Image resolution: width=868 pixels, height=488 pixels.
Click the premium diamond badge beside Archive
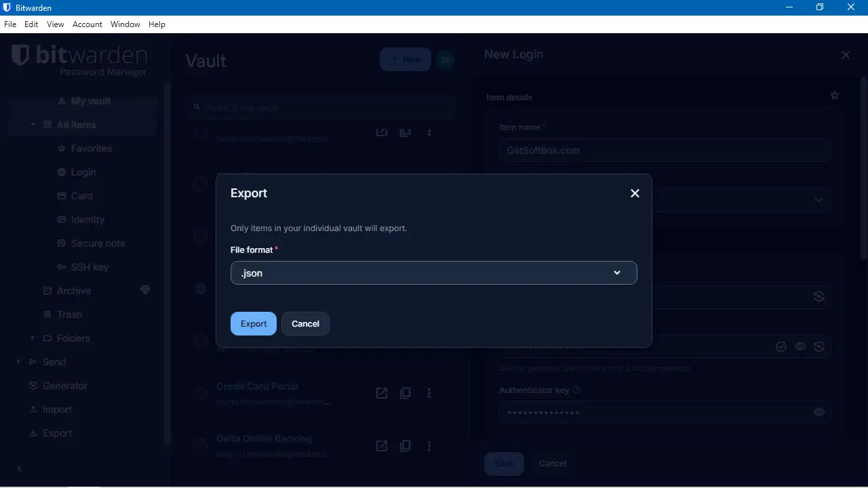click(145, 290)
